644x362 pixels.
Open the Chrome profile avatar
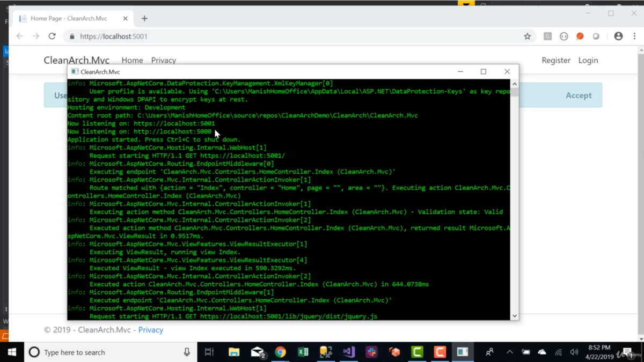point(618,36)
